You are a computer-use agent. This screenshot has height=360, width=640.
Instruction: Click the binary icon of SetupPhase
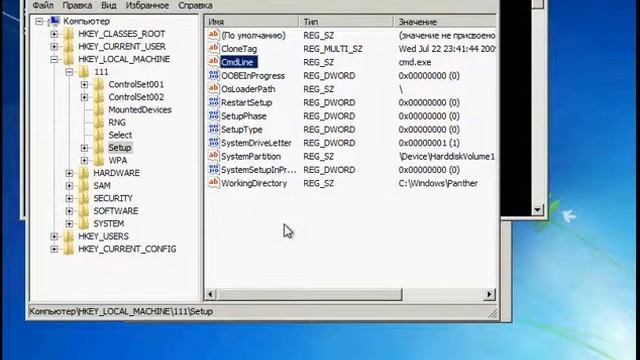click(x=213, y=116)
